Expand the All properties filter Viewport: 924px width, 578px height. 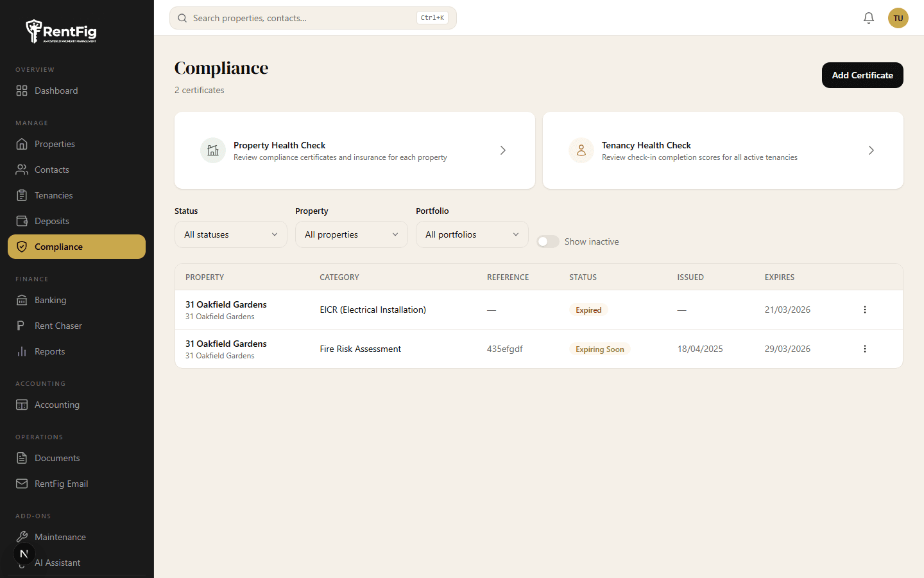[351, 234]
